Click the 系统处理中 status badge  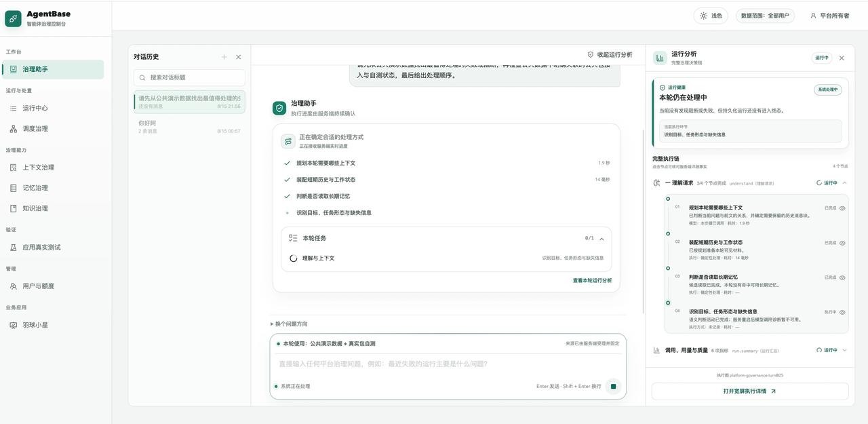(x=827, y=90)
